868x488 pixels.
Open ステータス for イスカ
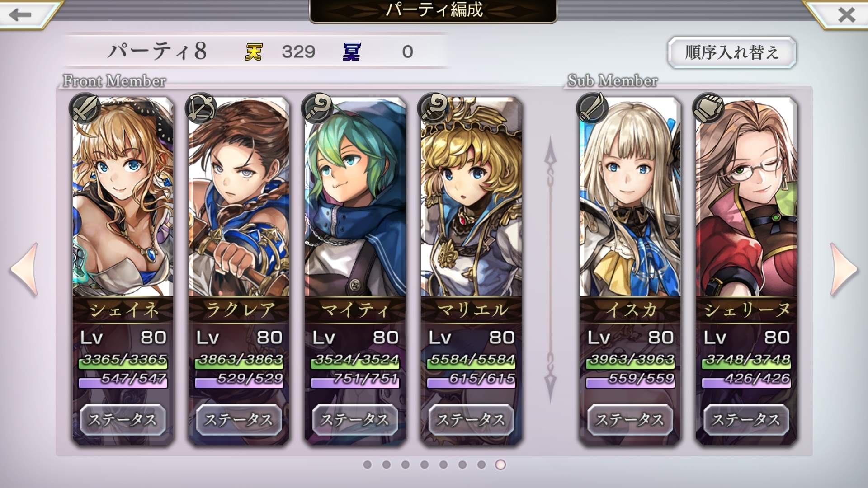coord(630,420)
